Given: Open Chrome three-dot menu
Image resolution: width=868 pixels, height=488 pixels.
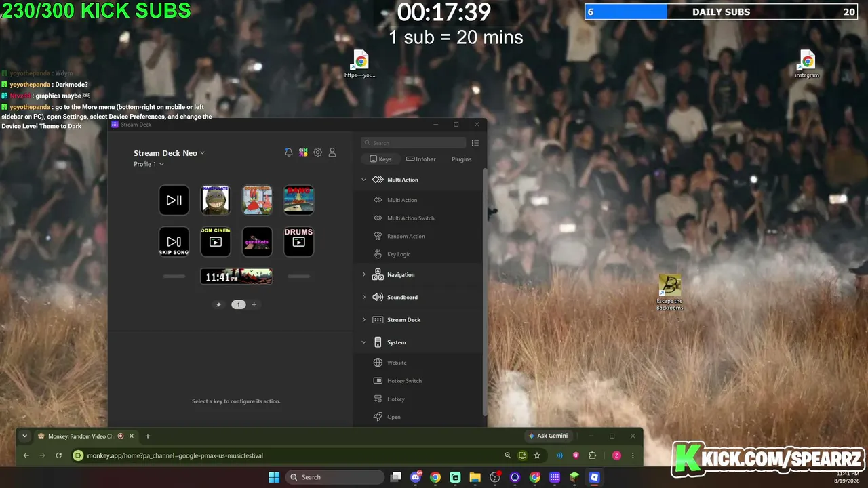Looking at the screenshot, I should tap(633, 455).
